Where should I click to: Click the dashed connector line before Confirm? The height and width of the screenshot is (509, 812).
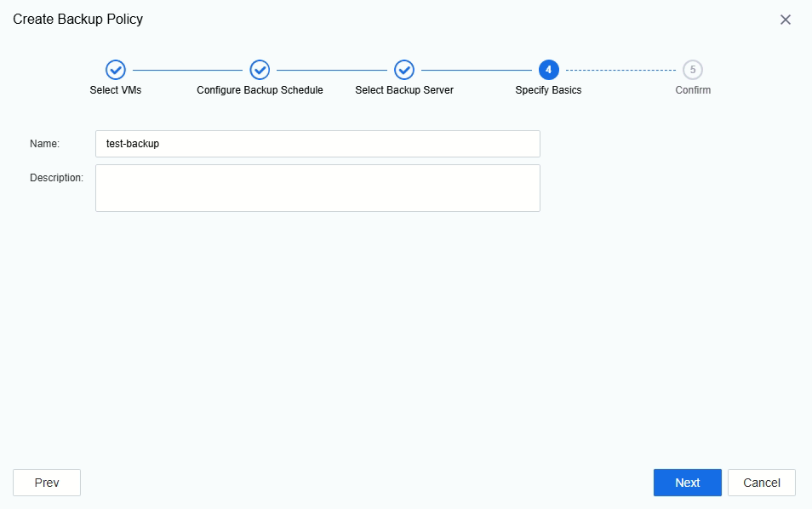click(x=620, y=70)
